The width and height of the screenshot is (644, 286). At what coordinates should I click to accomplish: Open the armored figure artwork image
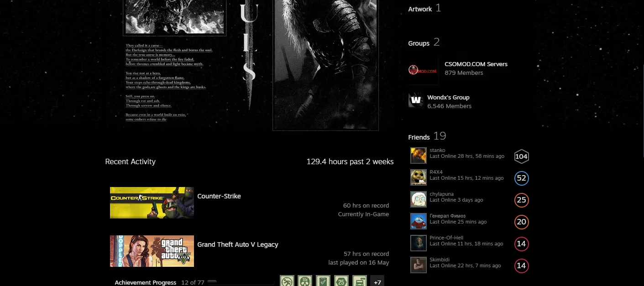coord(325,65)
